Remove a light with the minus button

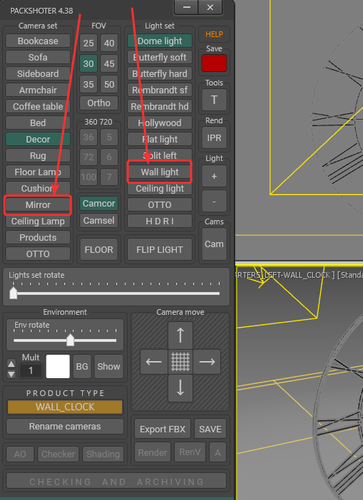tap(214, 202)
